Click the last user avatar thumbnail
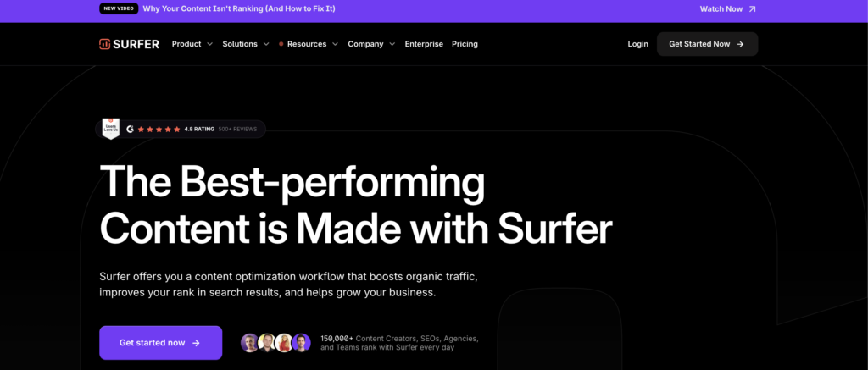 click(x=302, y=343)
